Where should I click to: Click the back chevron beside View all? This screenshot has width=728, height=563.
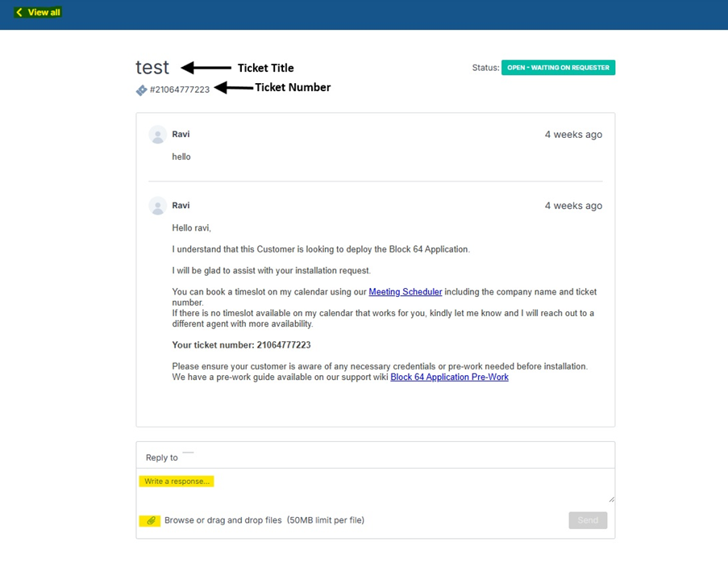click(19, 12)
